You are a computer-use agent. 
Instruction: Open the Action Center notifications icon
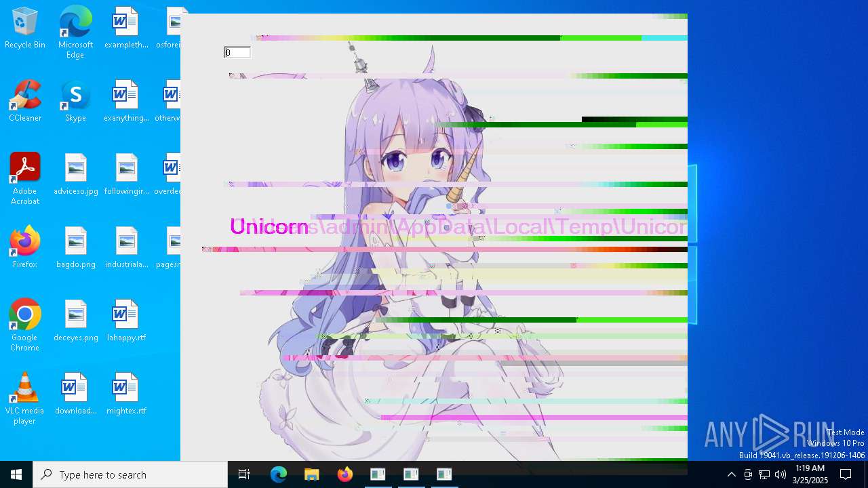pos(846,474)
